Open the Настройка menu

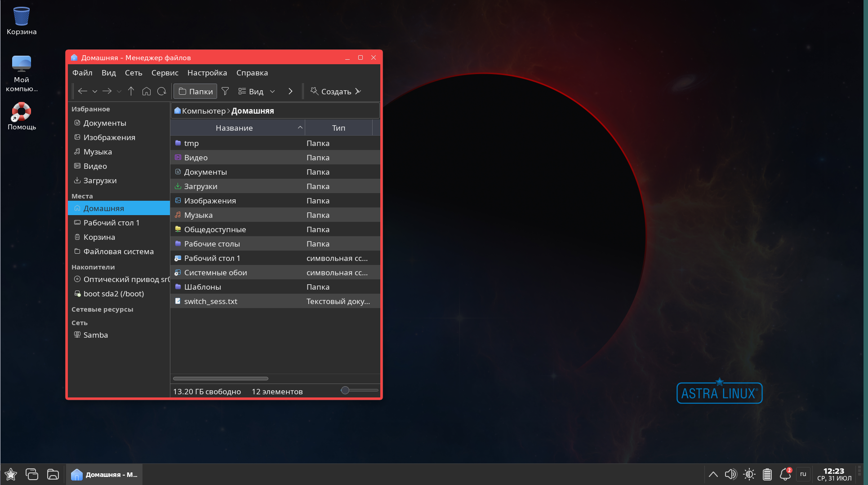[x=207, y=73]
